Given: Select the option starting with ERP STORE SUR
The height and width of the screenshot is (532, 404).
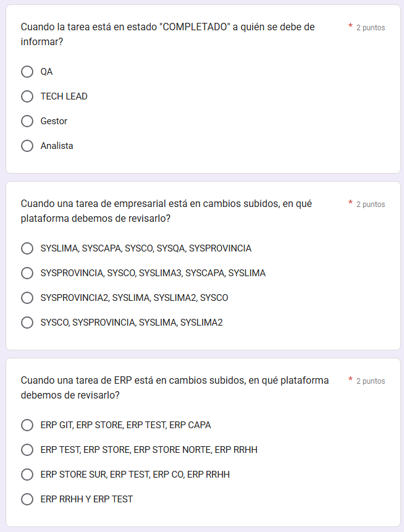Looking at the screenshot, I should tap(27, 475).
